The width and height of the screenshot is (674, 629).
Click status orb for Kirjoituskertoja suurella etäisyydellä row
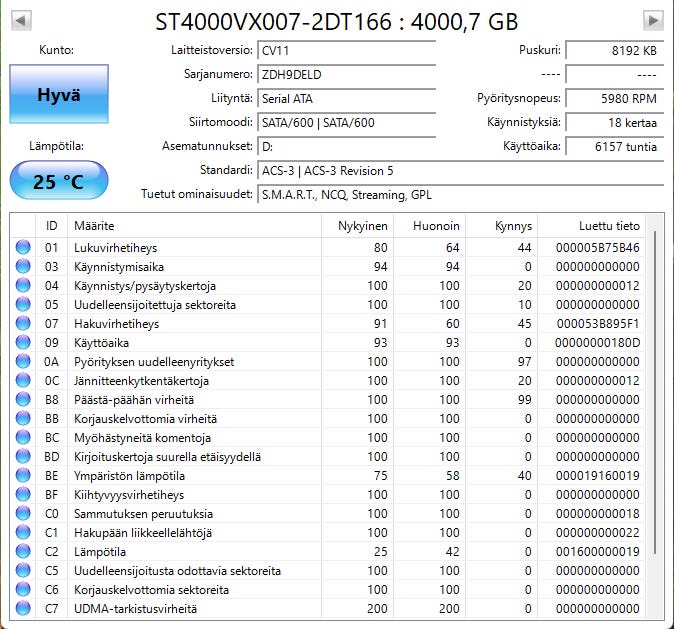click(23, 457)
